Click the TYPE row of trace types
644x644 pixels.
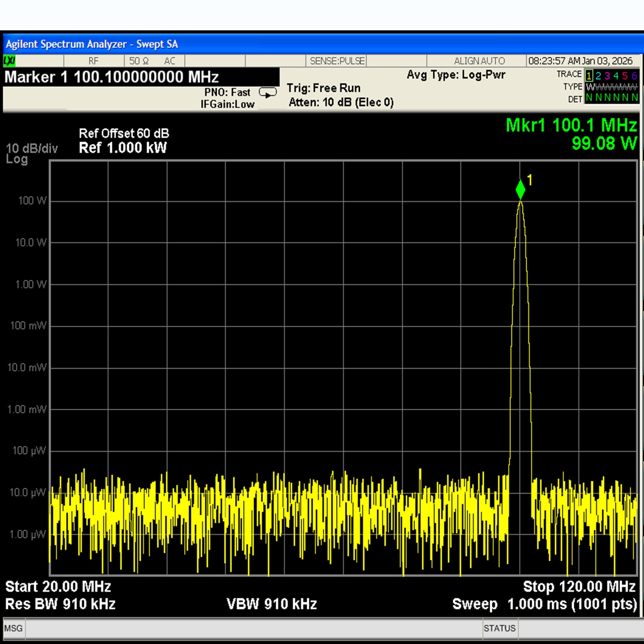point(612,87)
